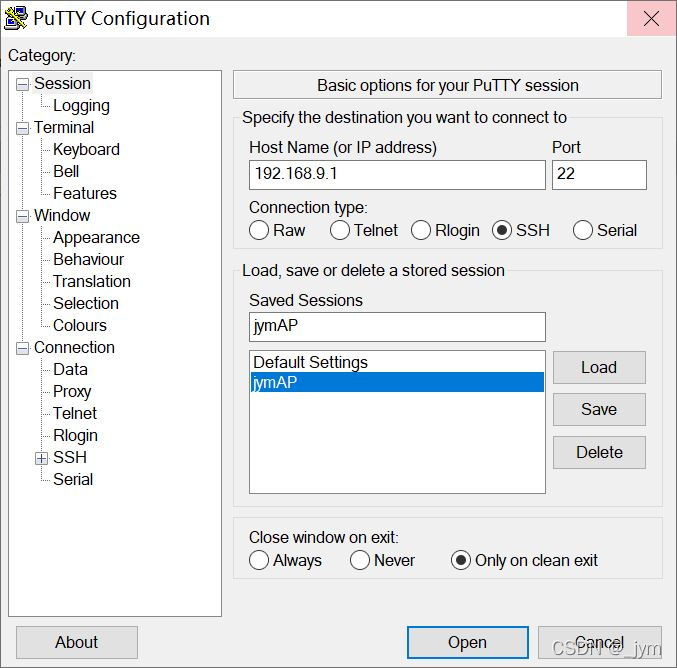Click the Host Name input field

click(397, 175)
